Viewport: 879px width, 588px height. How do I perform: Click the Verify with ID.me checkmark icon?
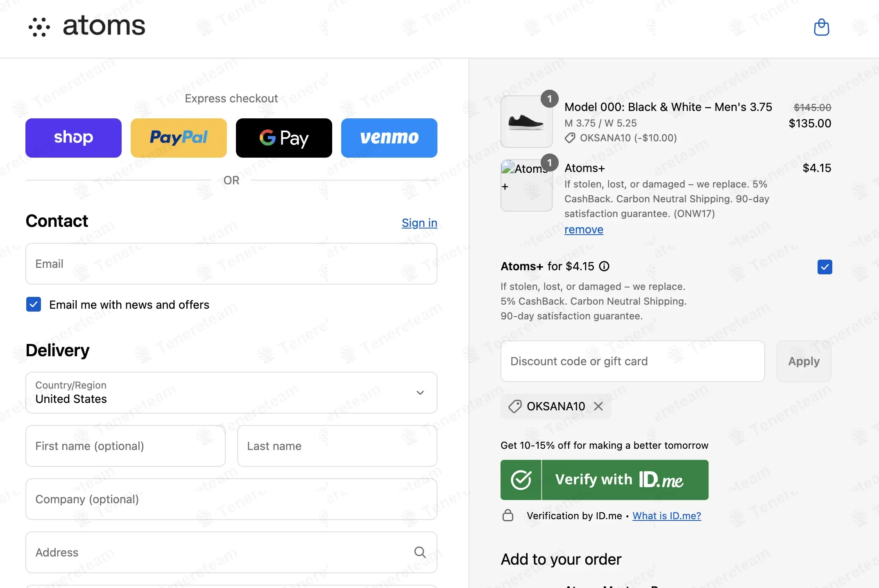pos(521,480)
